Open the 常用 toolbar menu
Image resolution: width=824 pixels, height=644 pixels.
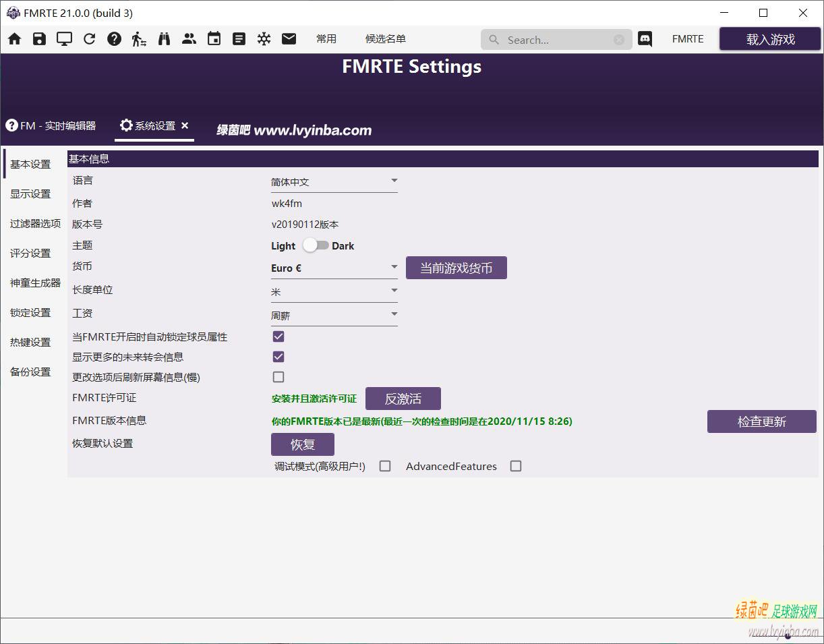click(326, 39)
